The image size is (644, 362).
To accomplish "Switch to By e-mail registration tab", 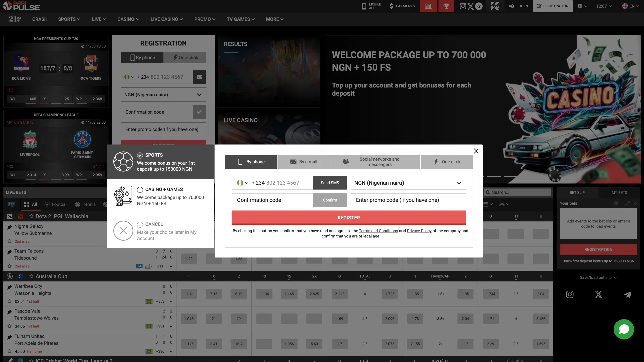I will 304,162.
